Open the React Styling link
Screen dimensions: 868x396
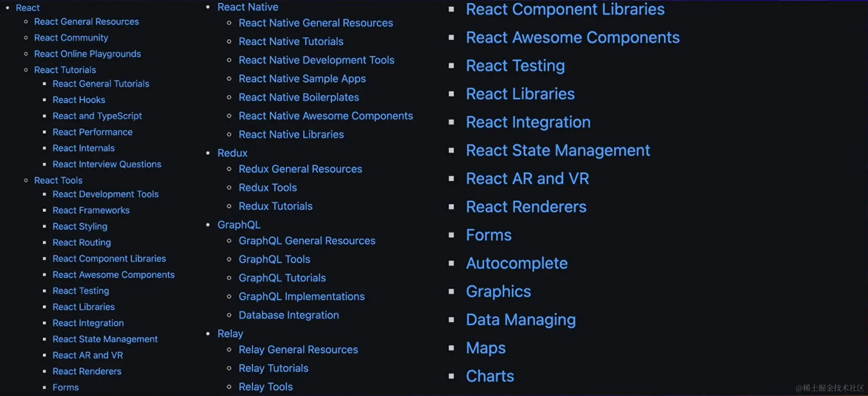80,227
